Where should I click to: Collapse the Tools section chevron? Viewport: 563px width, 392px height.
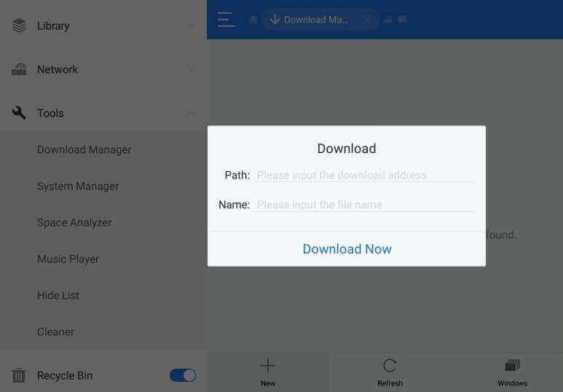[192, 113]
